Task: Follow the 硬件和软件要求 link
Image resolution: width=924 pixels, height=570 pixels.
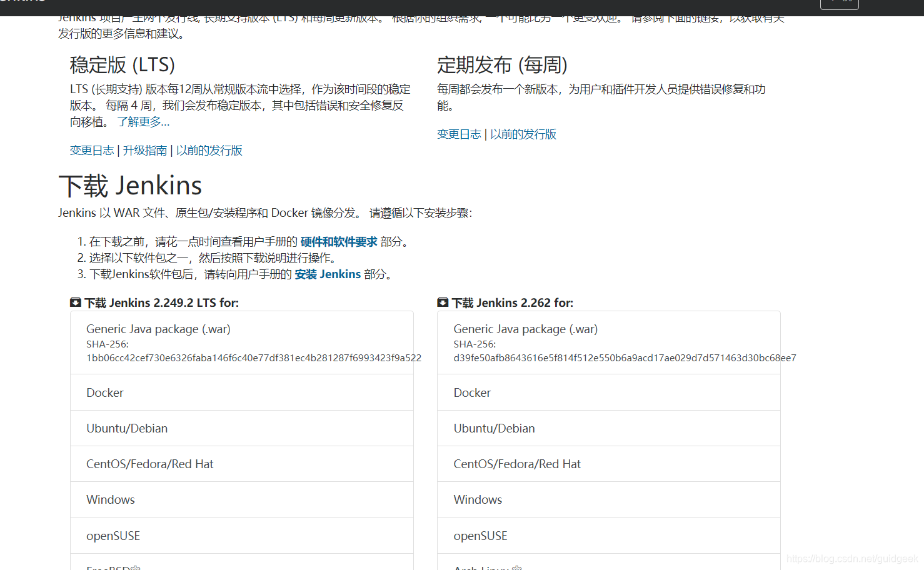Action: tap(339, 242)
